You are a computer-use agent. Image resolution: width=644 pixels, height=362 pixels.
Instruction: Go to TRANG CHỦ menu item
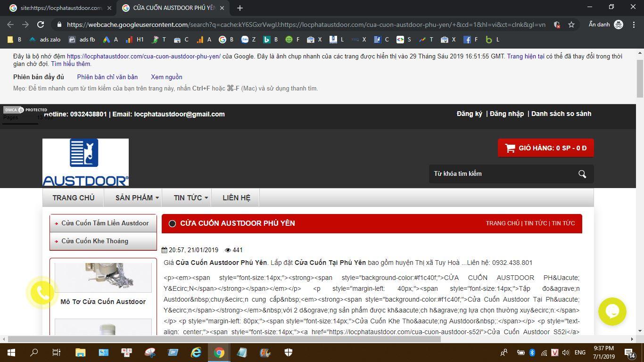coord(74,197)
